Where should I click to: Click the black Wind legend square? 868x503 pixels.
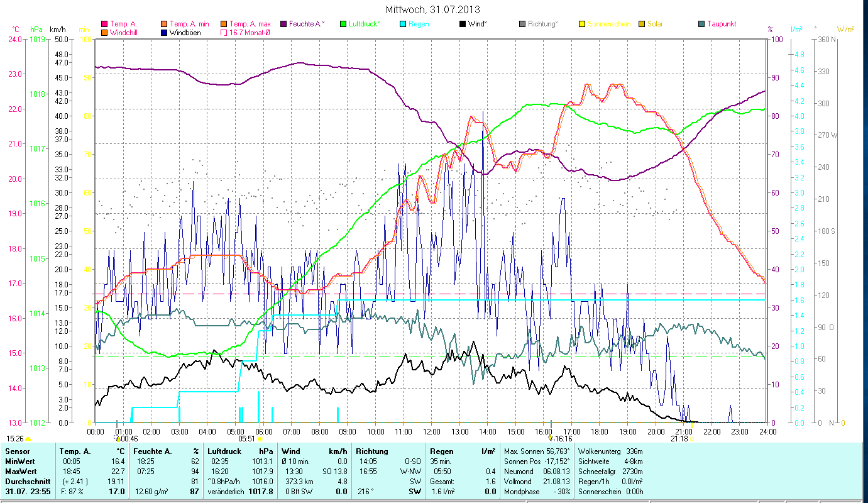coord(462,24)
